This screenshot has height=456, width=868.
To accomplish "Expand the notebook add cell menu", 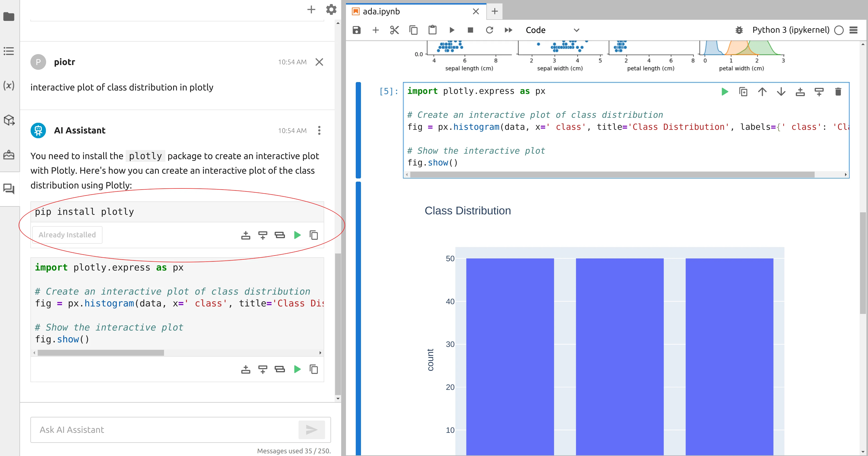I will [x=376, y=30].
